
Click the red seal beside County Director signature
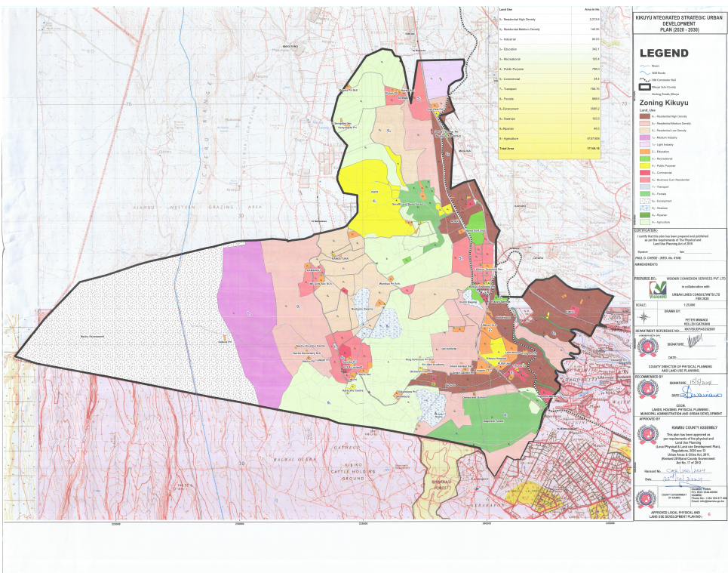(x=648, y=347)
